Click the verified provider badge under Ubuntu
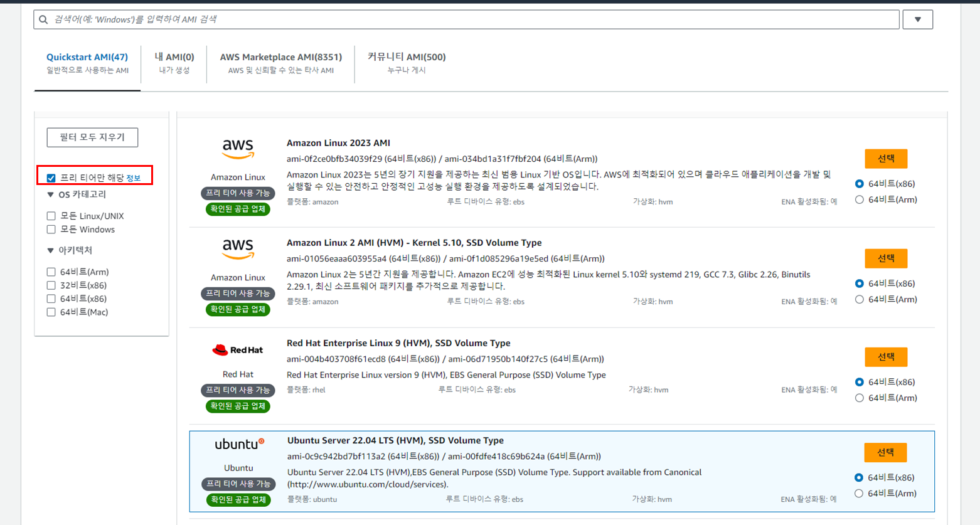This screenshot has width=980, height=525. click(x=238, y=500)
